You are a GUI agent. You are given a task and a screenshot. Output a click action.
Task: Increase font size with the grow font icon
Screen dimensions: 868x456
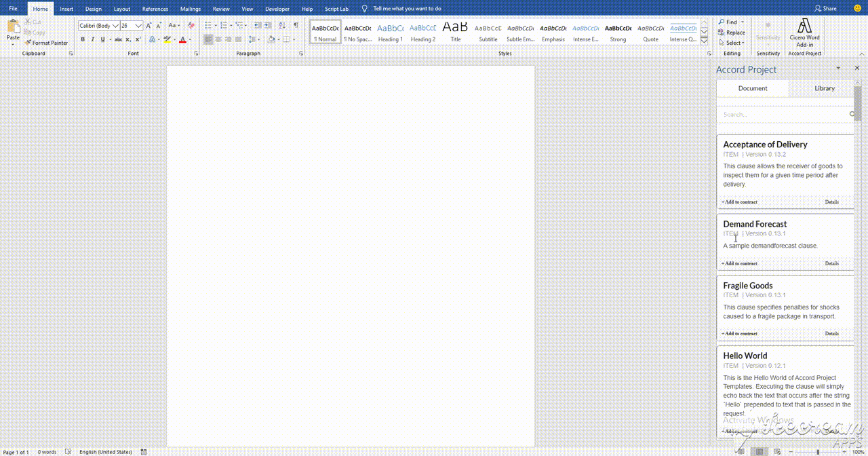(x=149, y=25)
